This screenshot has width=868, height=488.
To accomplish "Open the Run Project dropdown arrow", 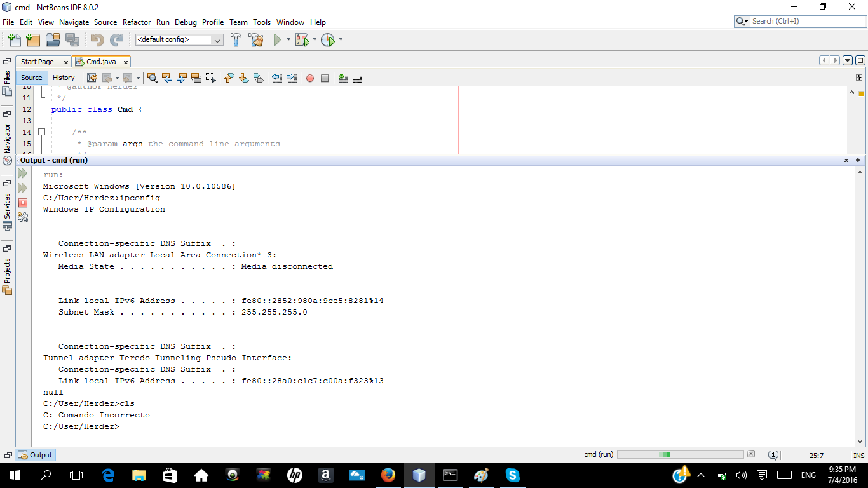I will [288, 40].
